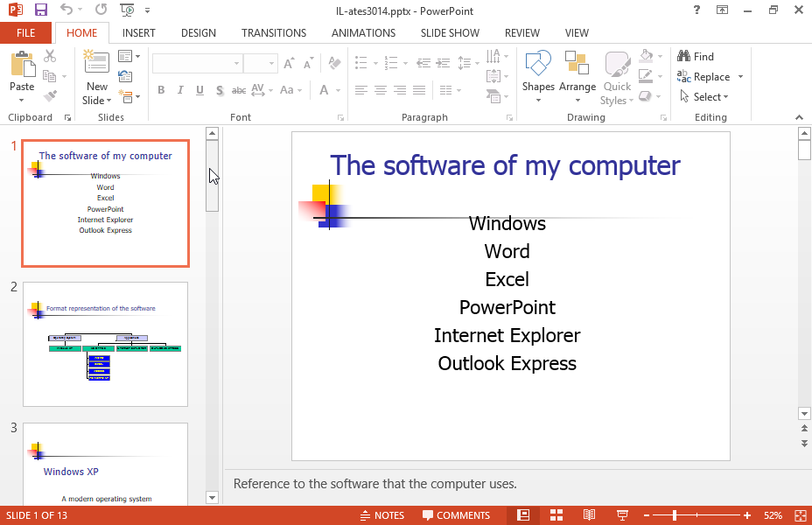Decrease font size with small A
Viewport: 812px width, 525px height.
click(309, 63)
